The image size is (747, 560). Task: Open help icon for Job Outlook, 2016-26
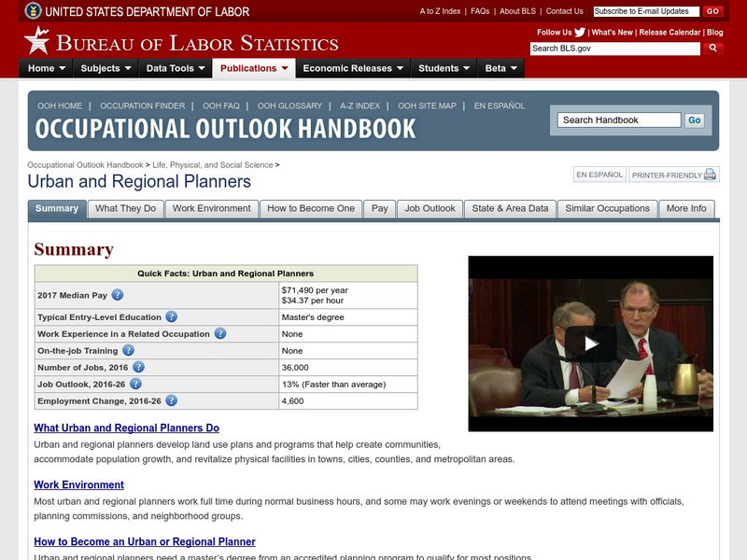coord(135,384)
